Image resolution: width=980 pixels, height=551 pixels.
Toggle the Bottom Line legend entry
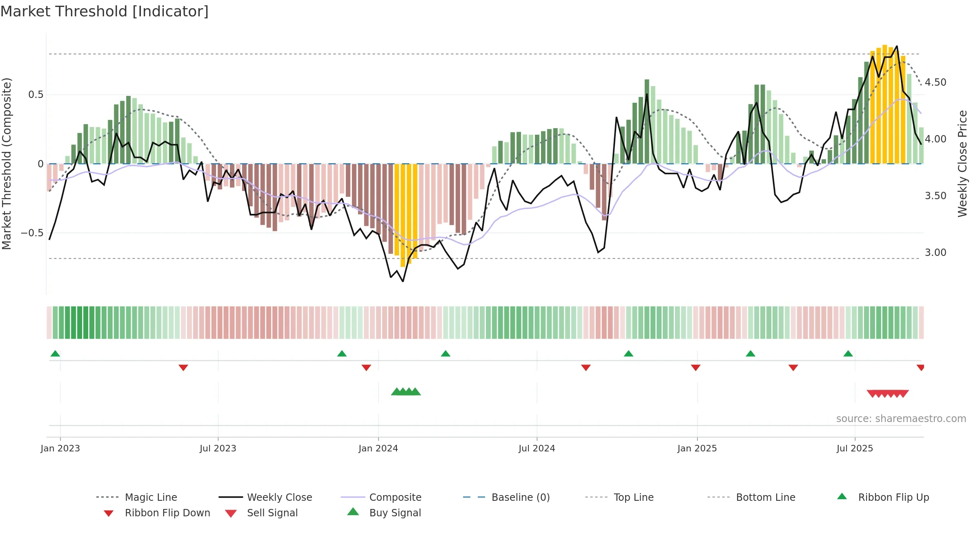[x=751, y=497]
